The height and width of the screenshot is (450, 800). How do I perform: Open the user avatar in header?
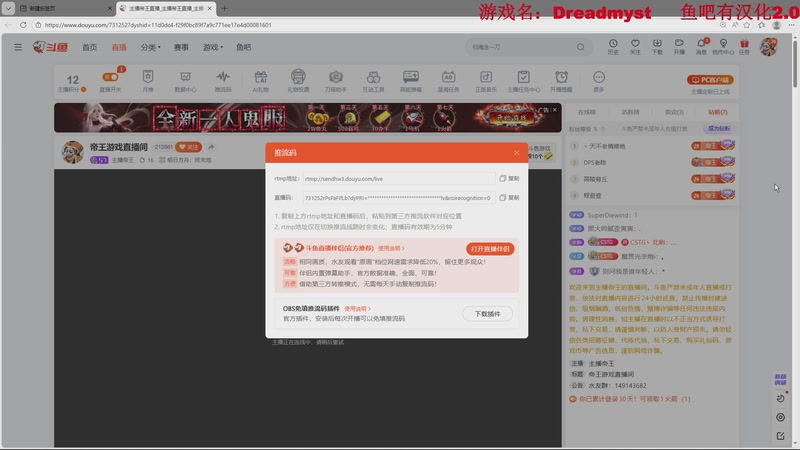[768, 47]
